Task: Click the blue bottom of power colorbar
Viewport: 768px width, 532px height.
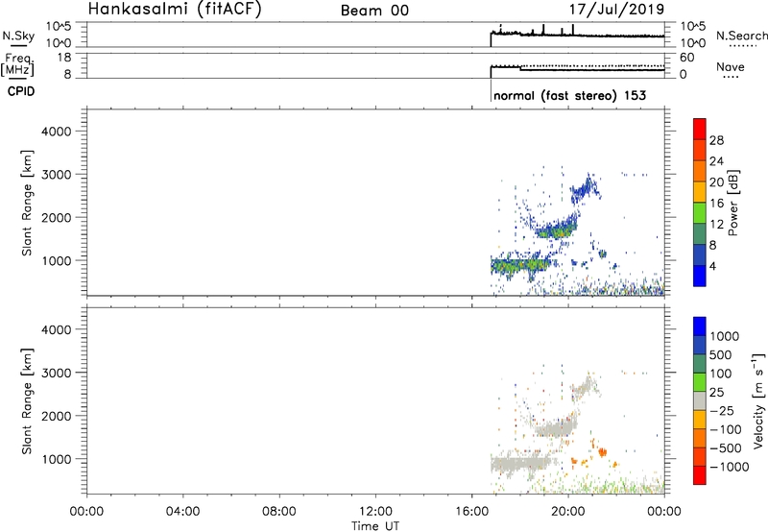Action: click(x=700, y=276)
